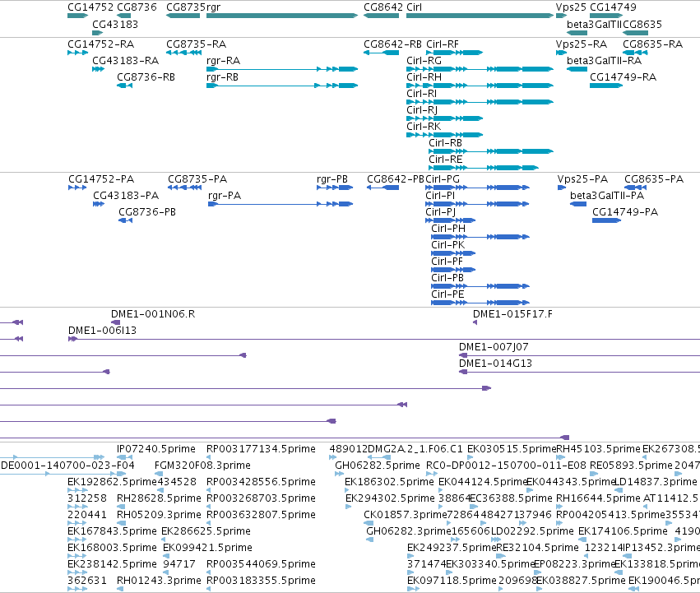
Task: Click the FGM320F08.3prime EST label
Action: point(202,466)
